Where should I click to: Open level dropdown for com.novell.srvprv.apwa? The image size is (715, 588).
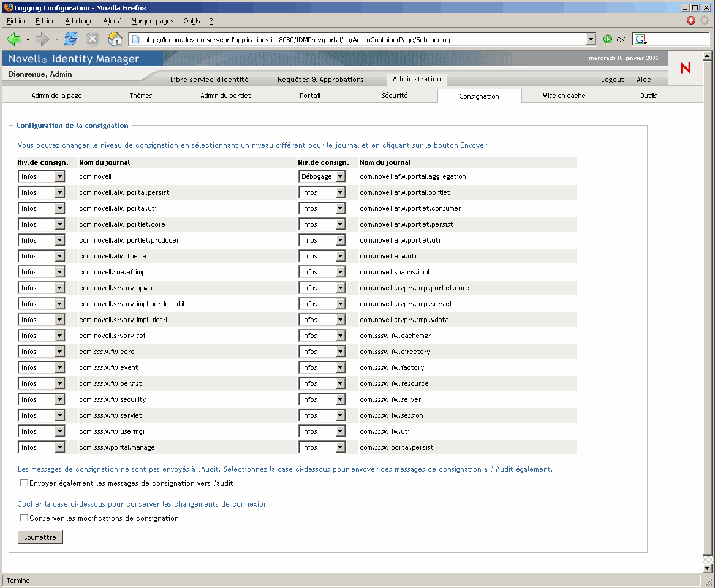[x=42, y=288]
